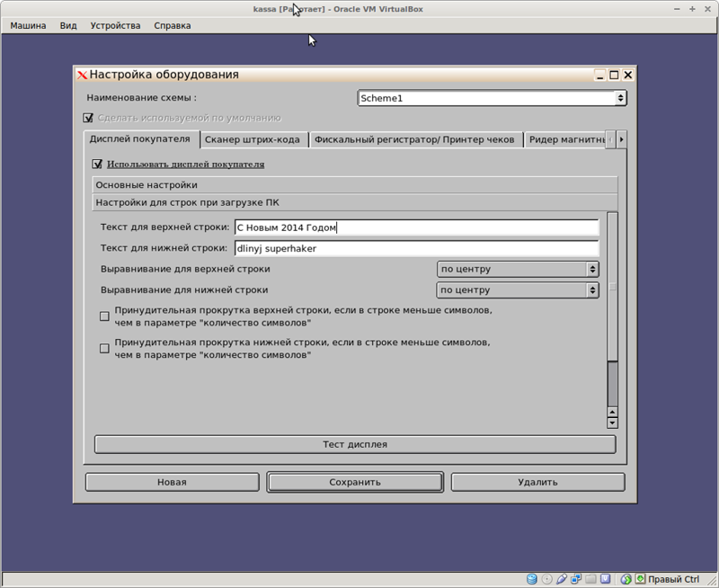Click label 'Текст для нижней строки:'
Viewport: 719px width, 588px height.
pyautogui.click(x=164, y=248)
